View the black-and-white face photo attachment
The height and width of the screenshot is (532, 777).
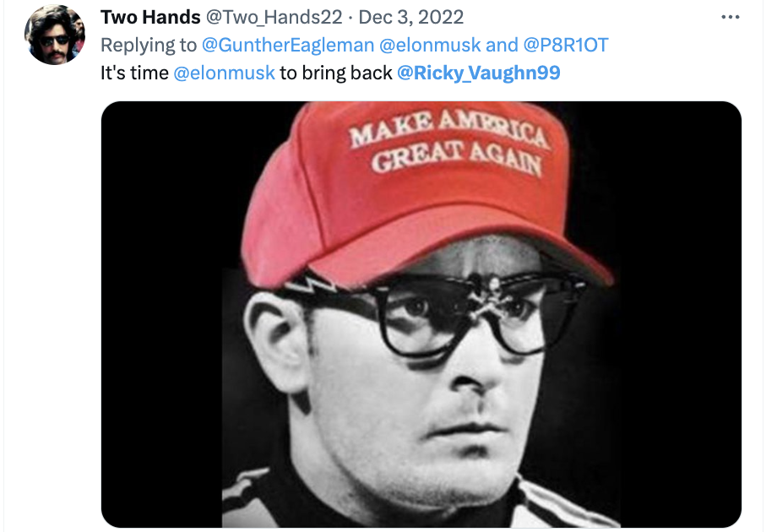(x=421, y=314)
